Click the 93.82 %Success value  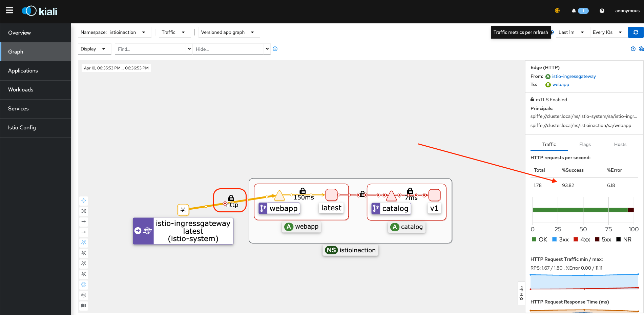coord(568,185)
